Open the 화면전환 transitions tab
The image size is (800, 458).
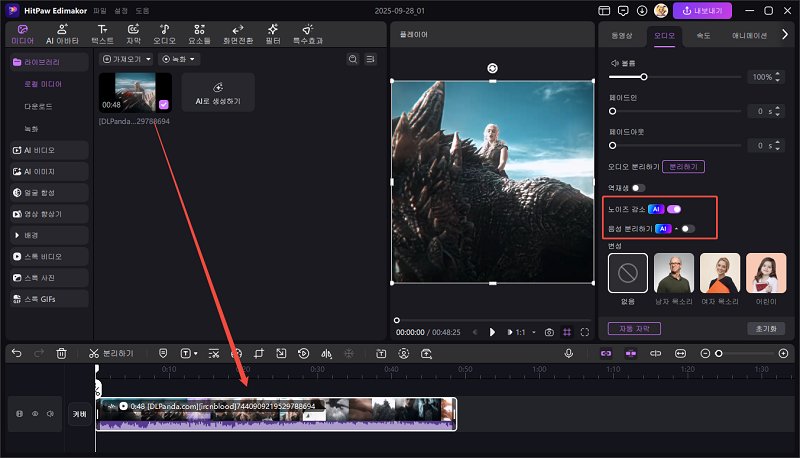[238, 35]
